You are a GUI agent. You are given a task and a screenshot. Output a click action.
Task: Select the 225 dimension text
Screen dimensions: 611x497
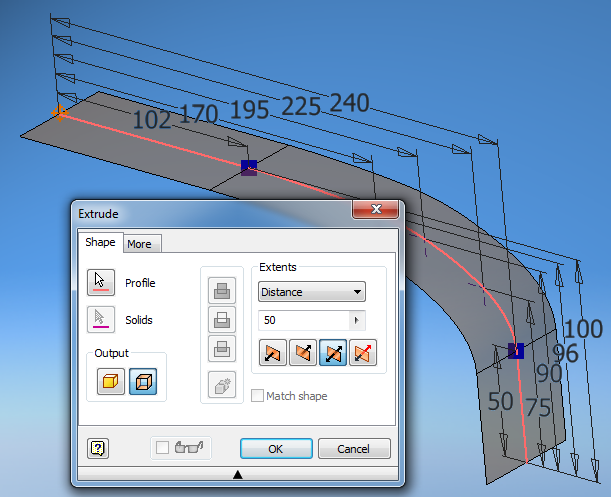300,106
